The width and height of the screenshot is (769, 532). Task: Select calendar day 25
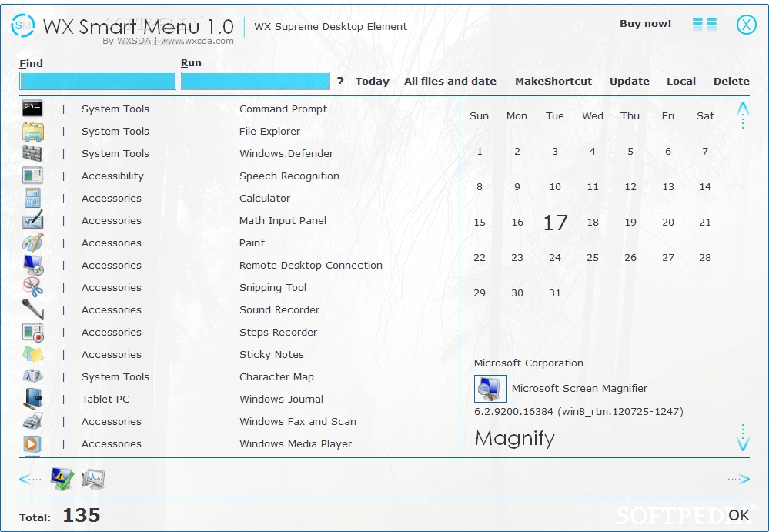point(593,258)
